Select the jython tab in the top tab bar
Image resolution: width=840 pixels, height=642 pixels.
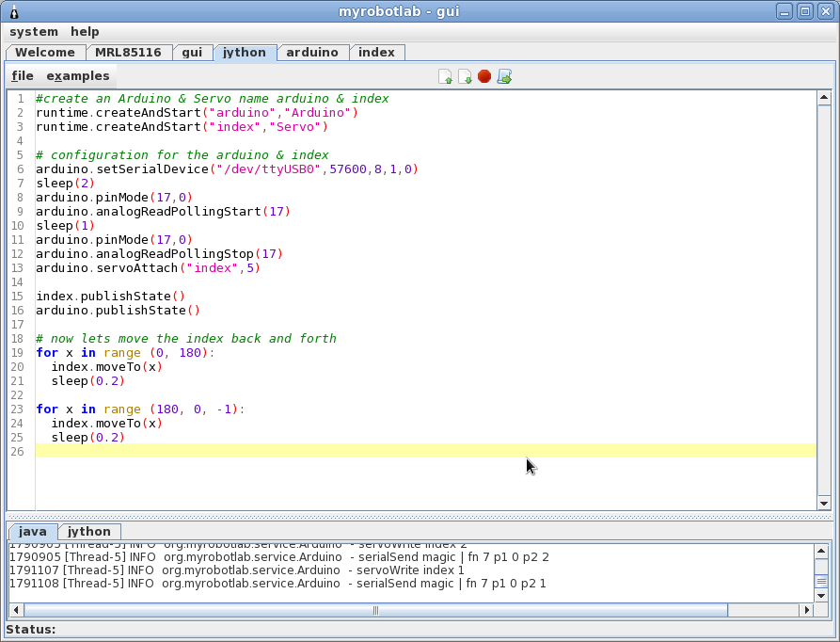point(245,53)
